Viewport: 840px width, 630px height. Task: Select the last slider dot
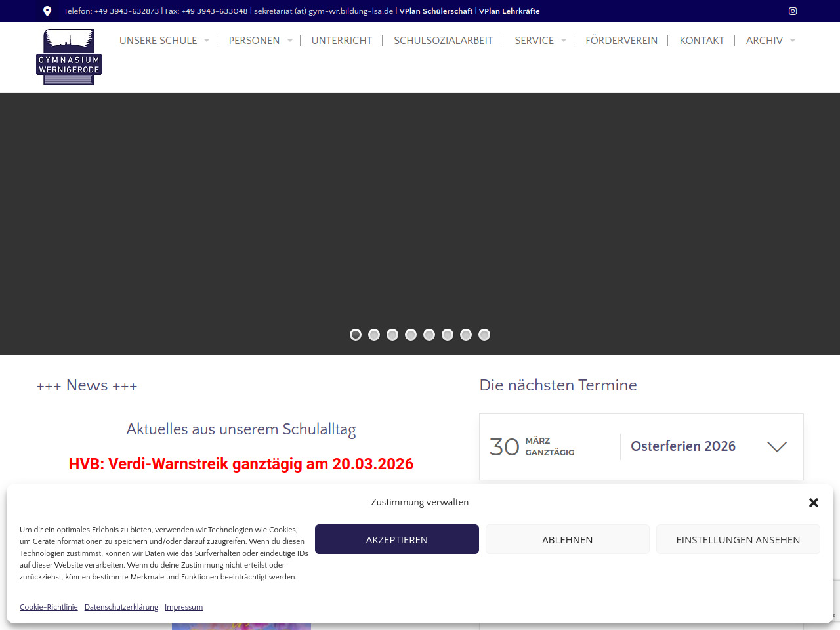point(484,335)
